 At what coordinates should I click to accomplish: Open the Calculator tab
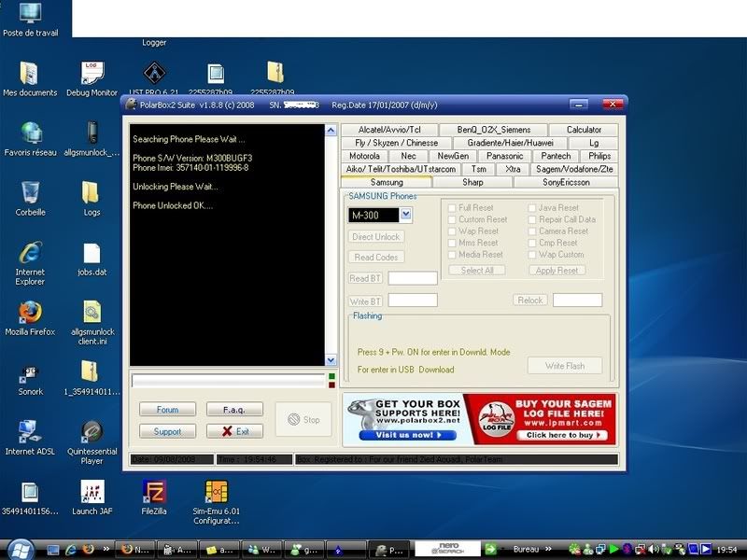pos(584,130)
